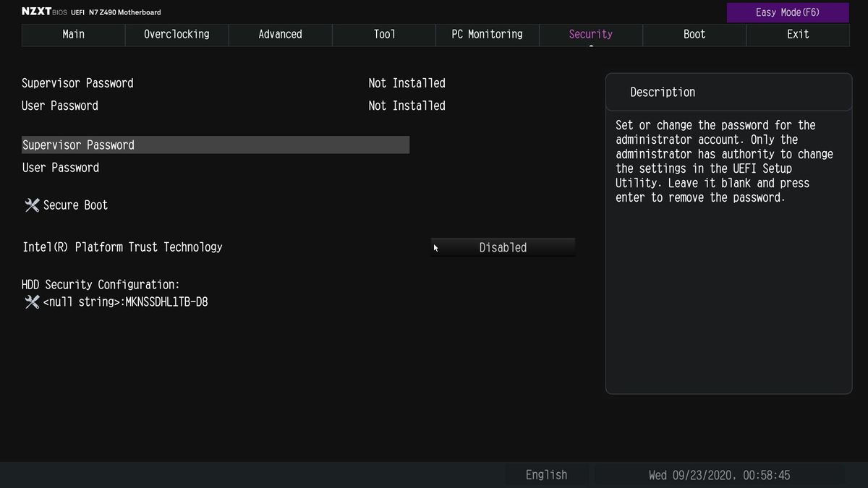
Task: Select the Security tab
Action: pyautogui.click(x=590, y=34)
